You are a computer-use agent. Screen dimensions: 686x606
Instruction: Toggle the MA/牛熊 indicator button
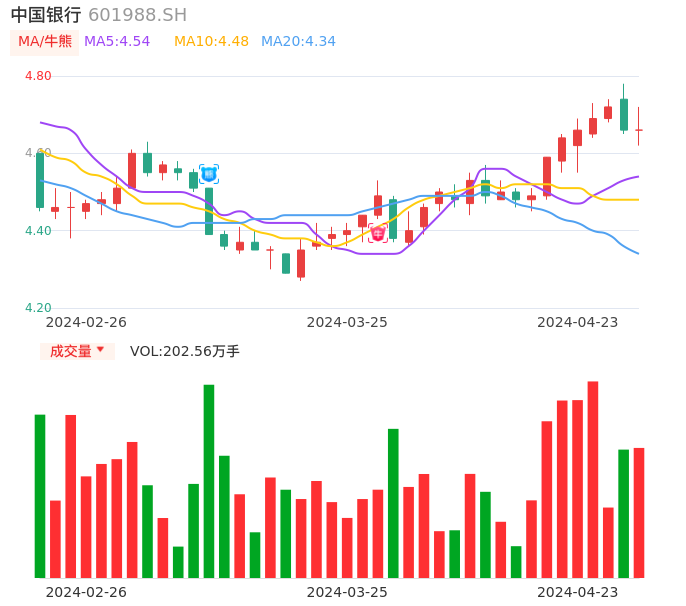pyautogui.click(x=45, y=42)
